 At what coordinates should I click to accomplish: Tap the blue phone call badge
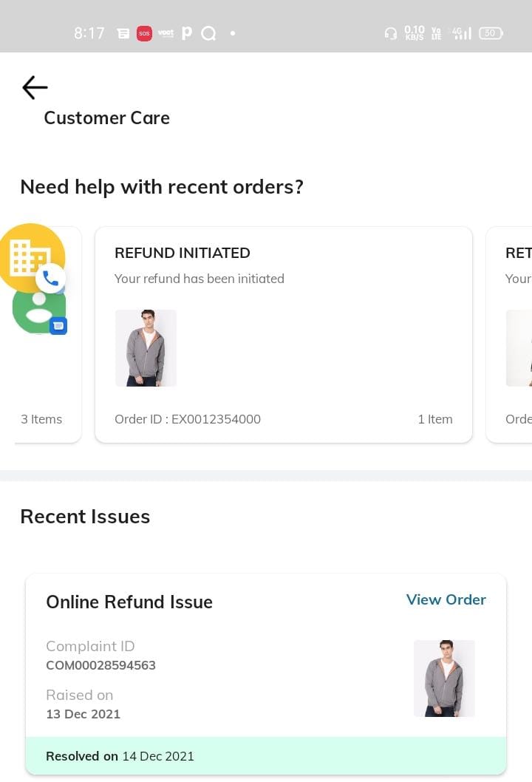[x=50, y=279]
